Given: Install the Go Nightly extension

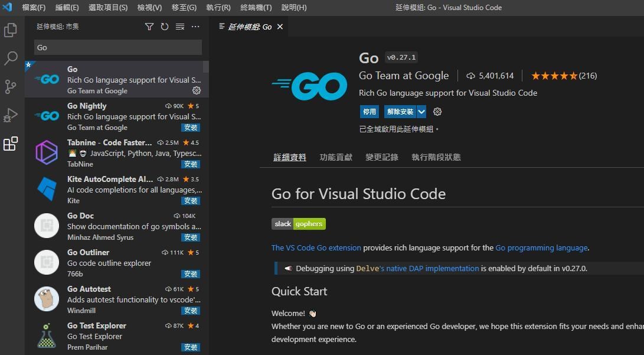Looking at the screenshot, I should point(191,128).
